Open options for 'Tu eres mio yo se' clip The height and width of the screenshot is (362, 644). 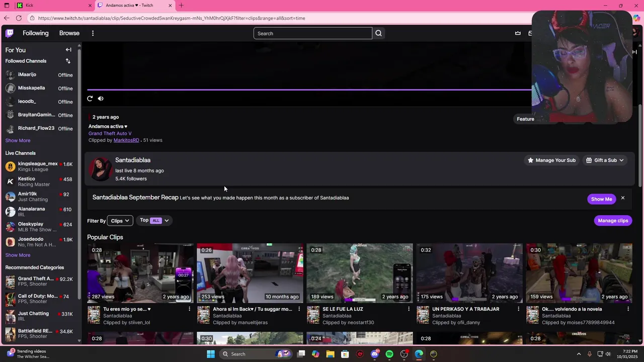click(x=189, y=309)
